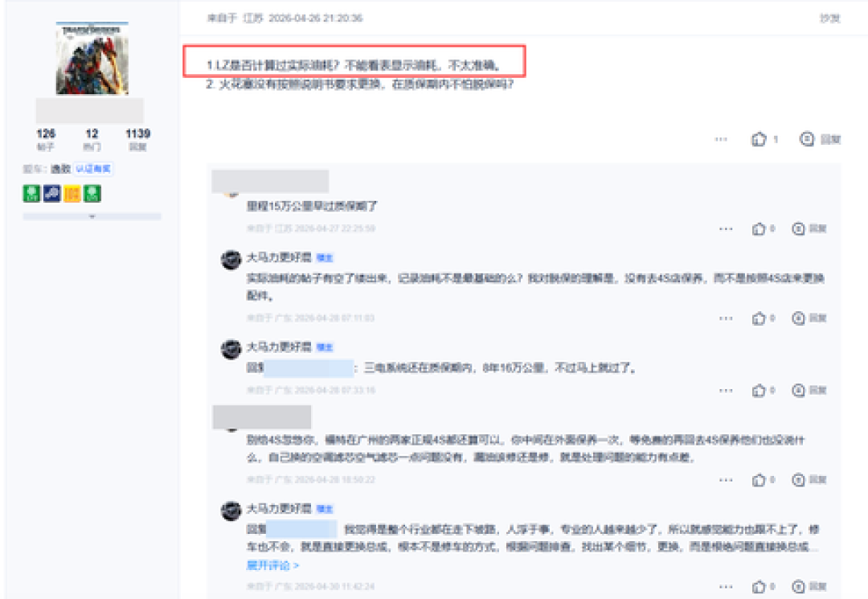Open avatar of 大马力更好震 on 三电系统 comment
Image resolution: width=868 pixels, height=599 pixels.
click(231, 349)
